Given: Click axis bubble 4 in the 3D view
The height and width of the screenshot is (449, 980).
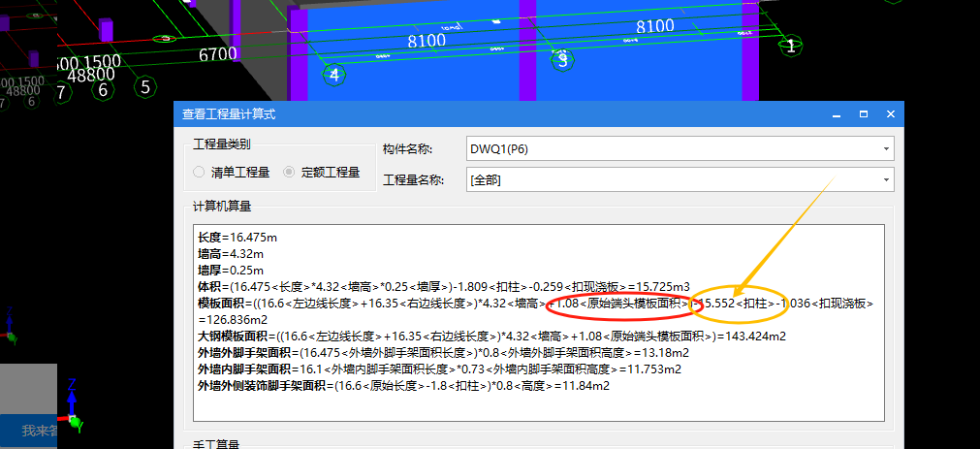Looking at the screenshot, I should tap(333, 75).
